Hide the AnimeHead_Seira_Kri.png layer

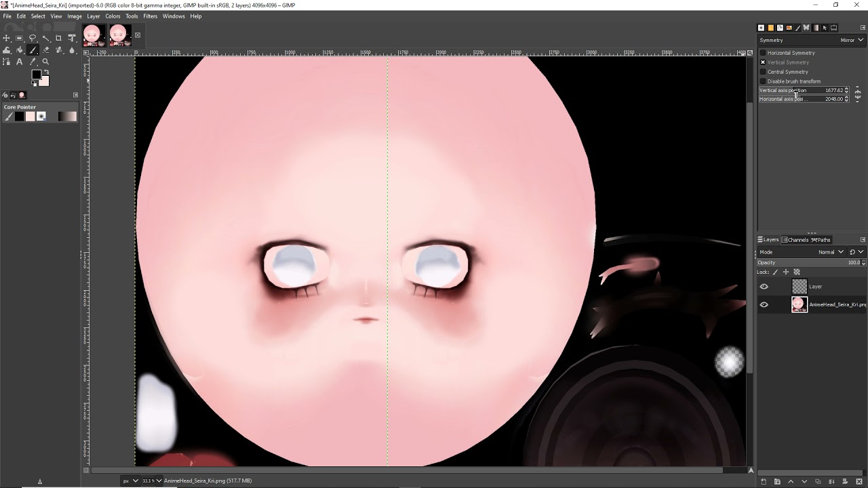pyautogui.click(x=764, y=305)
